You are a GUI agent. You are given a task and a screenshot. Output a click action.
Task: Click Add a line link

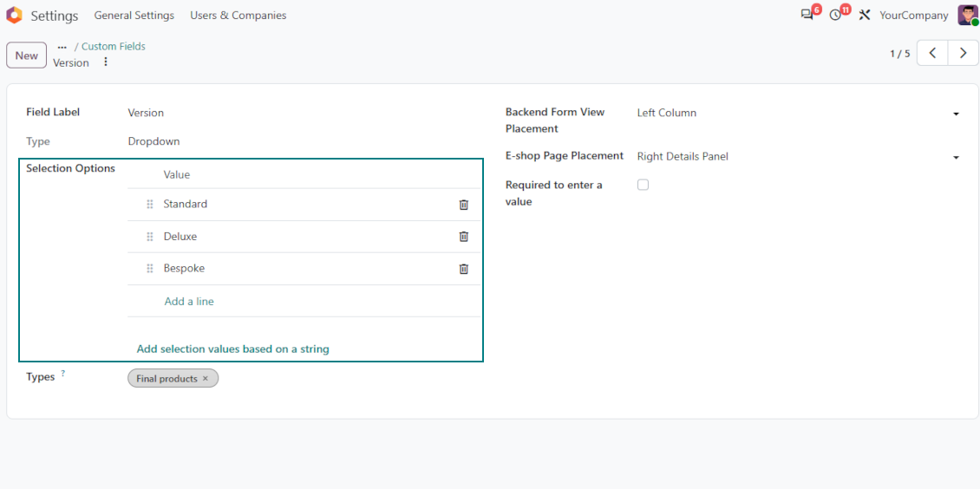click(189, 301)
